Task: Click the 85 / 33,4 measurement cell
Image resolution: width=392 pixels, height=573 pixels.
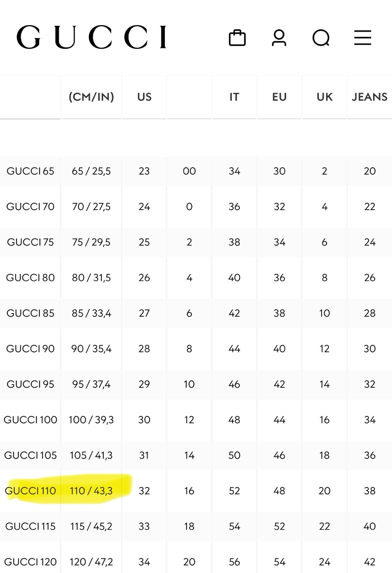Action: coord(91,313)
